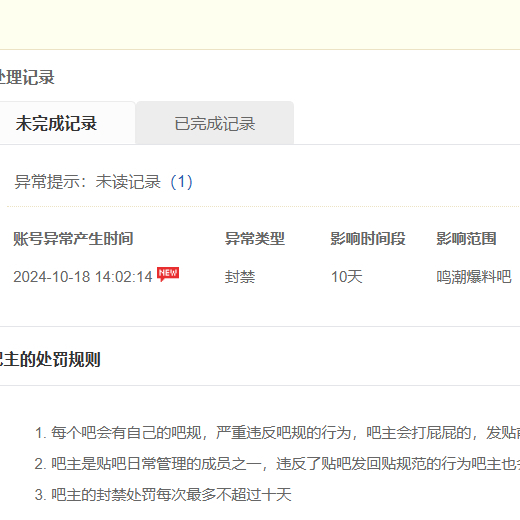Image resolution: width=520 pixels, height=520 pixels.
Task: Click the 封禁 anomaly type entry
Action: tap(240, 277)
